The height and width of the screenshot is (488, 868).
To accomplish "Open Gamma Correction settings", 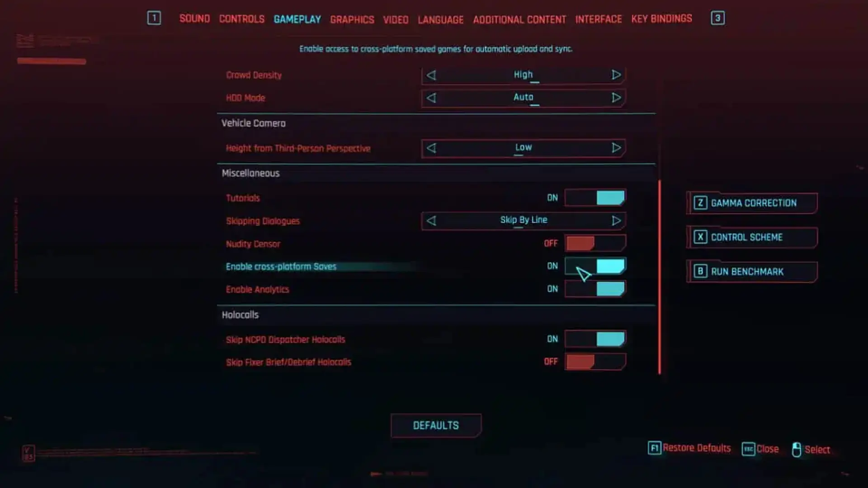I will tap(752, 202).
